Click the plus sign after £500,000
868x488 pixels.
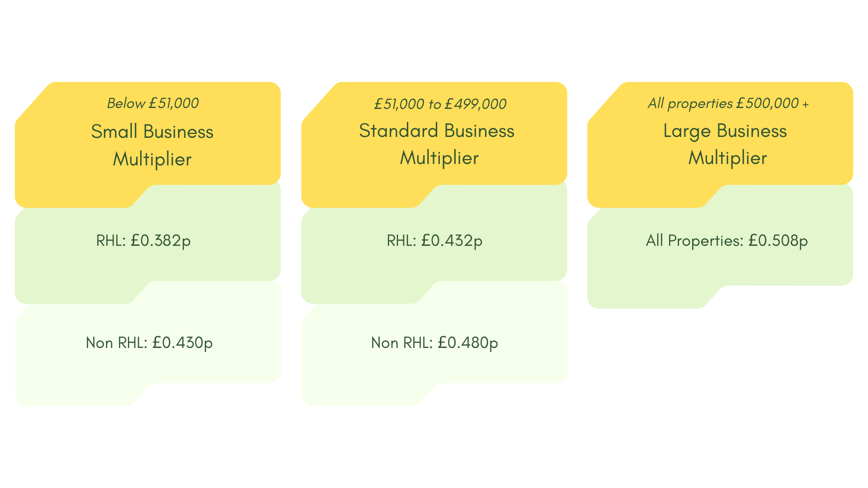806,104
